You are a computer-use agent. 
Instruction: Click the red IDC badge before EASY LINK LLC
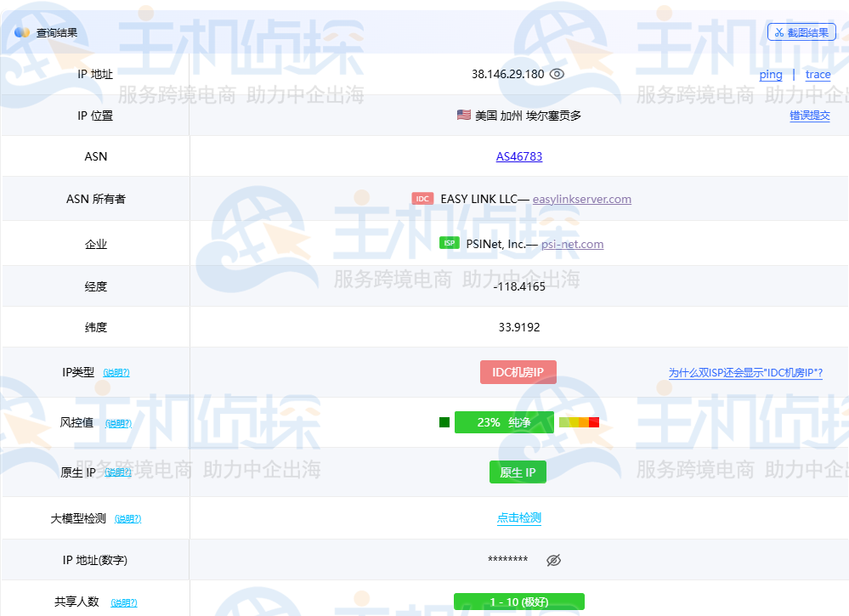pyautogui.click(x=423, y=198)
